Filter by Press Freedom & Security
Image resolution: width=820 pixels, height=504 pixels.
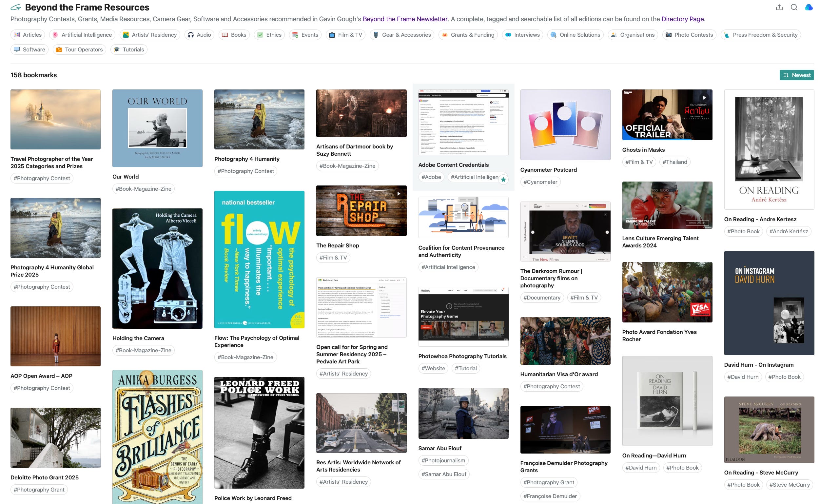click(x=761, y=35)
